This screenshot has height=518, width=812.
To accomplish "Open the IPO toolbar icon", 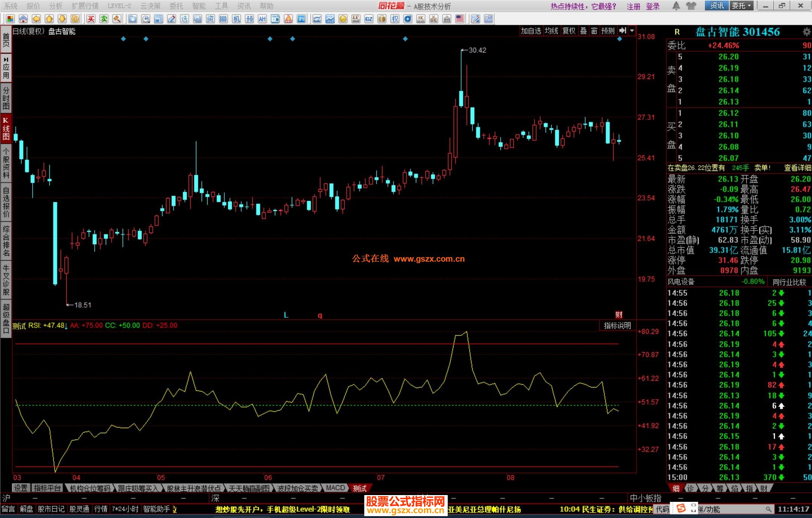I will tap(301, 19).
